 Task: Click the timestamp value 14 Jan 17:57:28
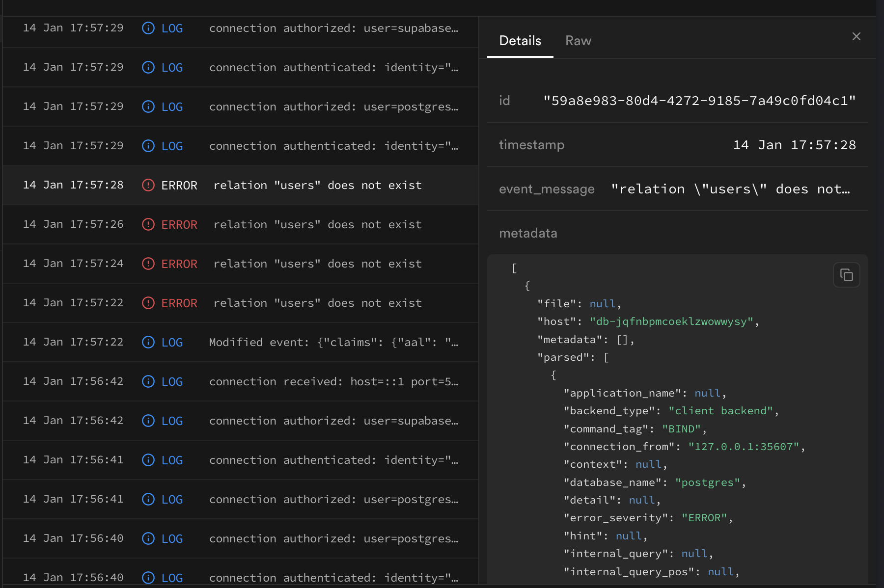tap(794, 144)
